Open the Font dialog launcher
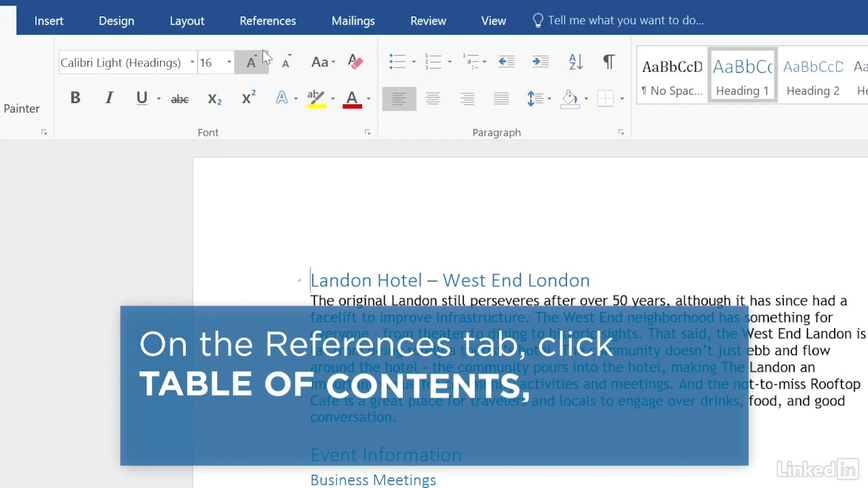This screenshot has width=868, height=488. point(368,132)
